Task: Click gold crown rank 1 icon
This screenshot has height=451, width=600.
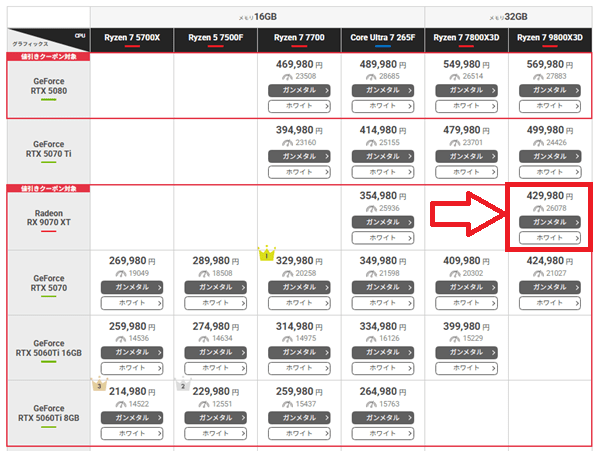Action: point(267,253)
